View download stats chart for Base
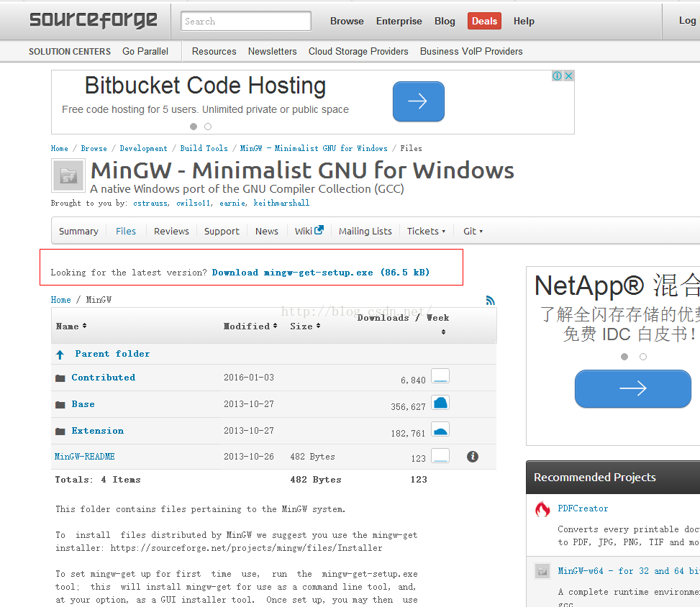Image resolution: width=700 pixels, height=607 pixels. [x=440, y=403]
